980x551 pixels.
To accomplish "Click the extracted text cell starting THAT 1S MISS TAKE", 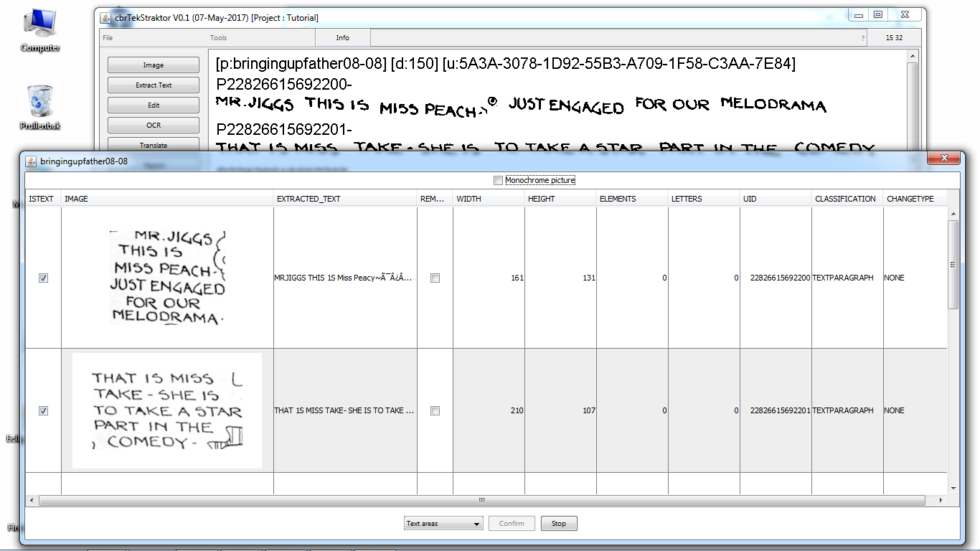I will (345, 410).
